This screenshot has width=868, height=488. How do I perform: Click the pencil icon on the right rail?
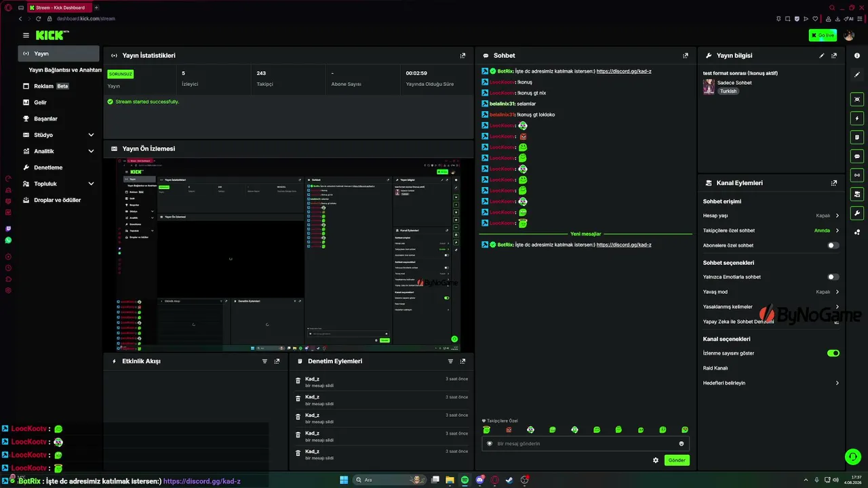click(x=857, y=75)
